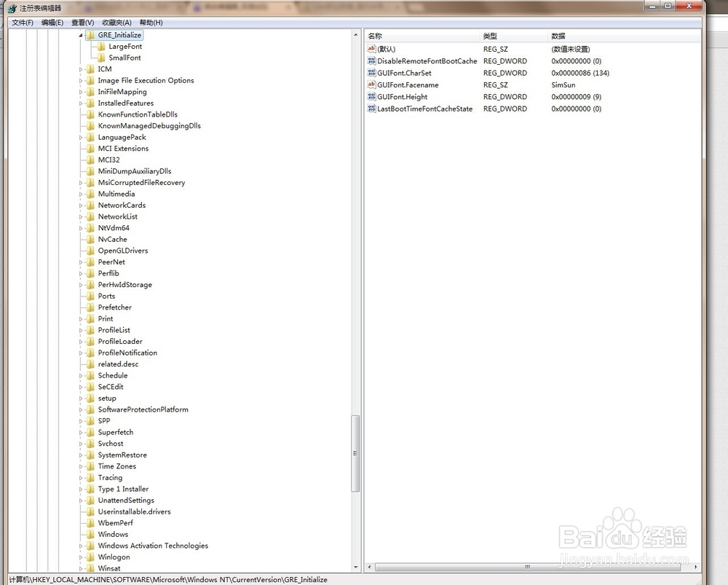Open the 帮助(H) menu
This screenshot has height=585, width=728.
pyautogui.click(x=151, y=23)
